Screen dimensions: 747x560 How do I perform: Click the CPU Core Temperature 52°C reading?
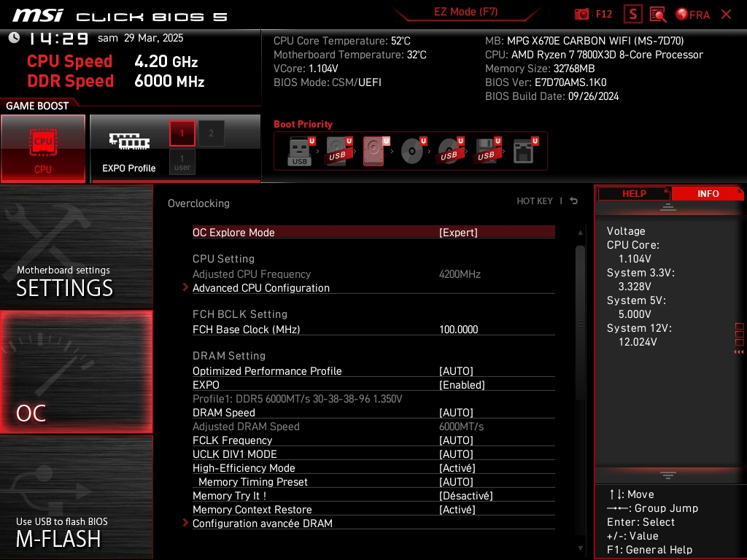point(341,41)
